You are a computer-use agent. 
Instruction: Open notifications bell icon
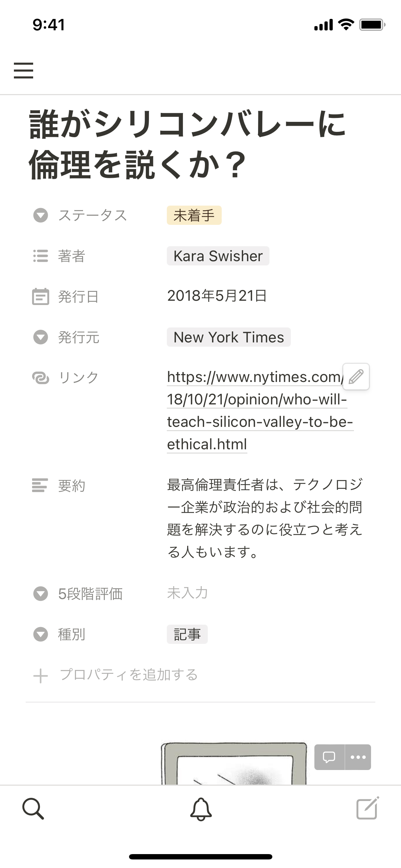coord(201,809)
